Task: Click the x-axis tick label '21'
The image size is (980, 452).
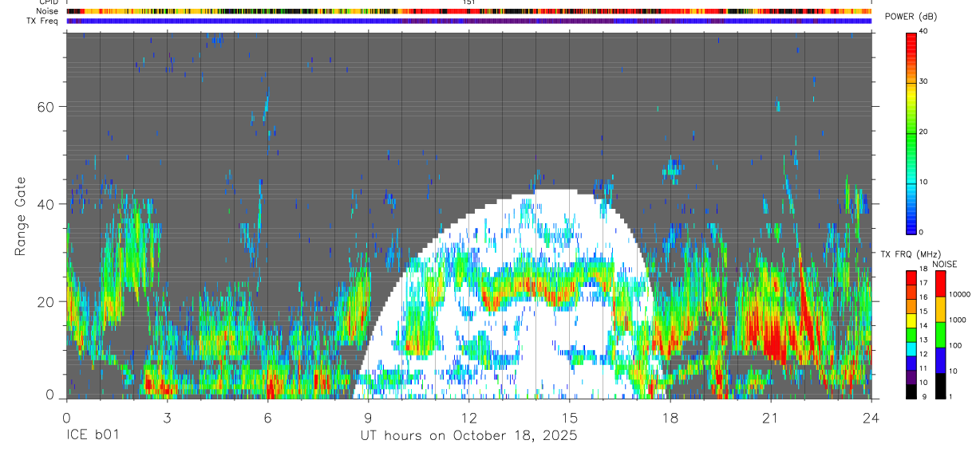Action: 771,417
